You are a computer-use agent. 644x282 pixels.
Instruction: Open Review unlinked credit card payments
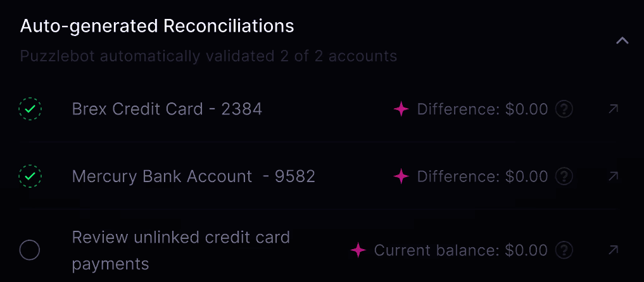tap(180, 250)
